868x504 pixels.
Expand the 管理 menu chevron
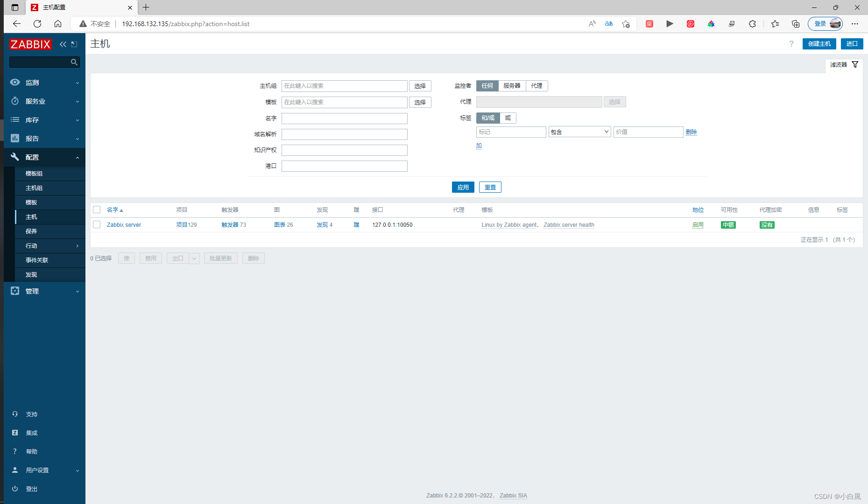click(x=78, y=292)
